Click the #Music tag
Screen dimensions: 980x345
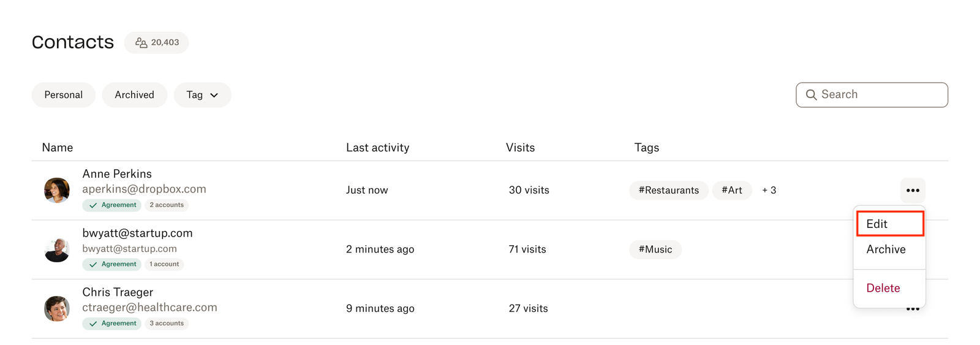click(x=655, y=249)
